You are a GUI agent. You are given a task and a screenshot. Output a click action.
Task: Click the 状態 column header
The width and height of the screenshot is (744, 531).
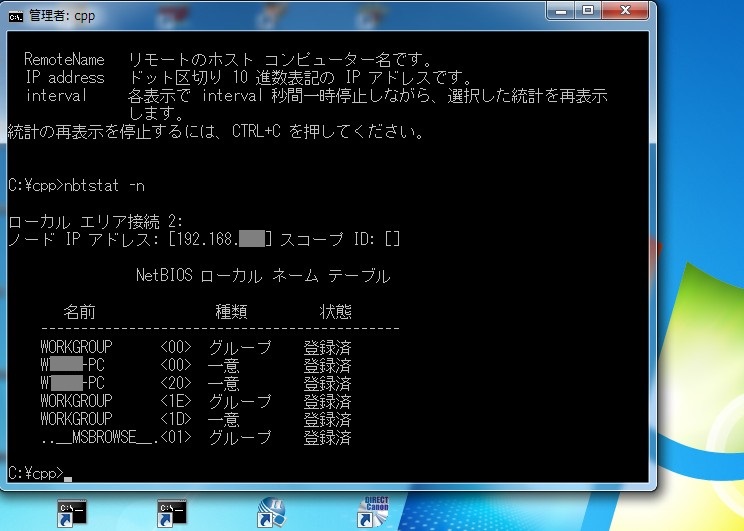pos(335,312)
